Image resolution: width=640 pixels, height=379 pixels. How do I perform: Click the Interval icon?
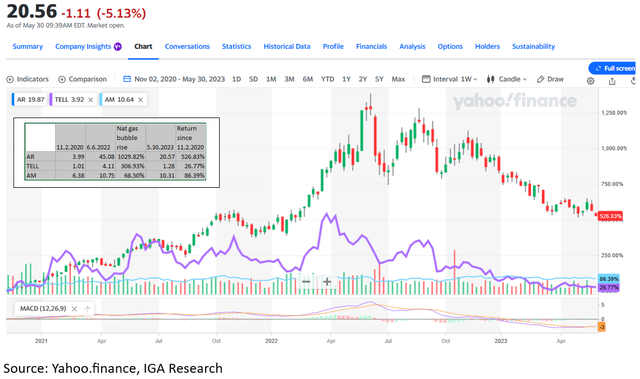point(426,79)
